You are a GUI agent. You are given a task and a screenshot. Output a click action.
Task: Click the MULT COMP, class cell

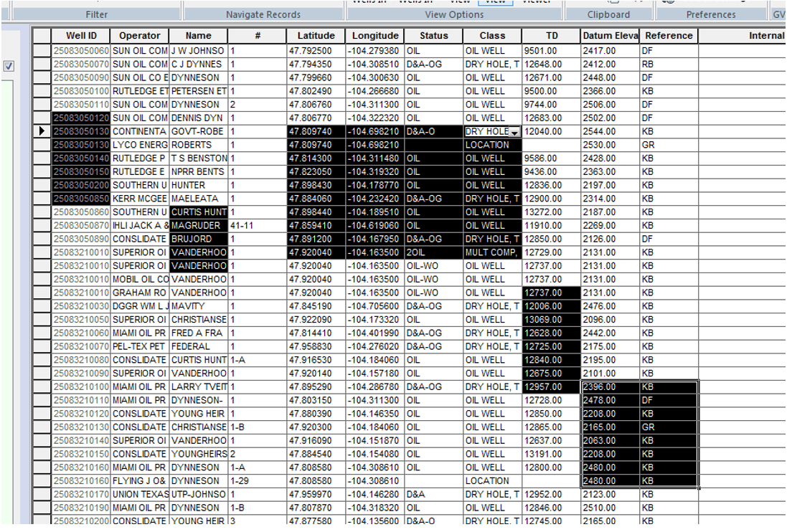492,252
